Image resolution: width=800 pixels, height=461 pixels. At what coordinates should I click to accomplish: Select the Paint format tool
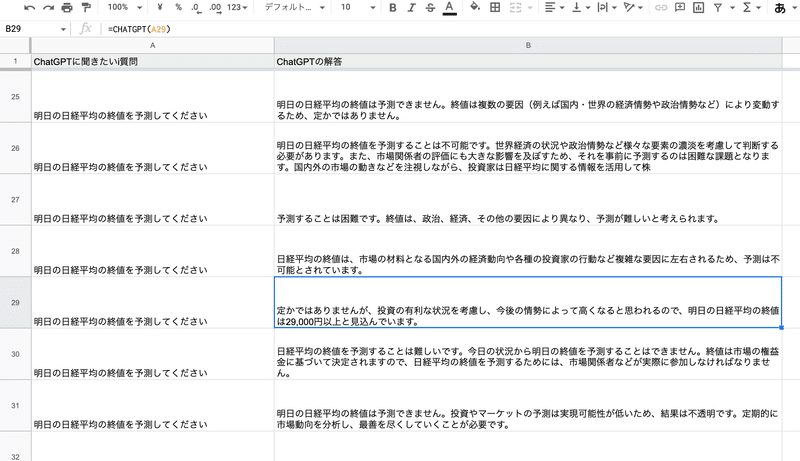tap(86, 8)
